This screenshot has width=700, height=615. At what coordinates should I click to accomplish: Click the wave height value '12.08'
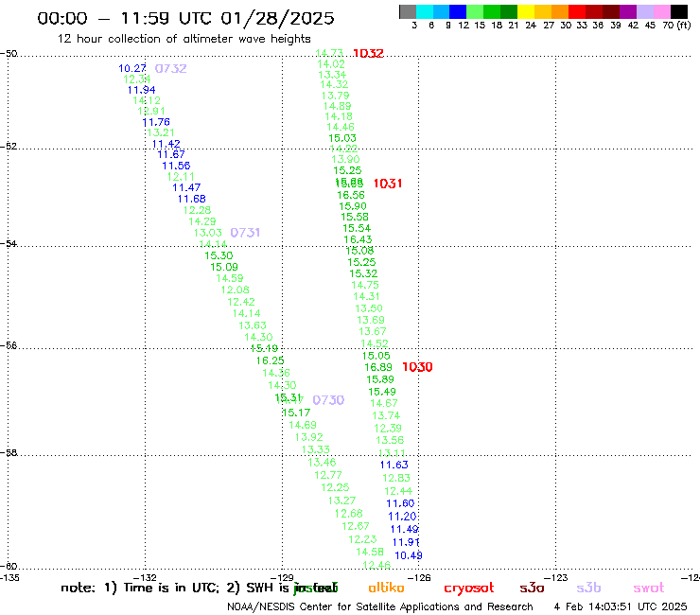(236, 290)
